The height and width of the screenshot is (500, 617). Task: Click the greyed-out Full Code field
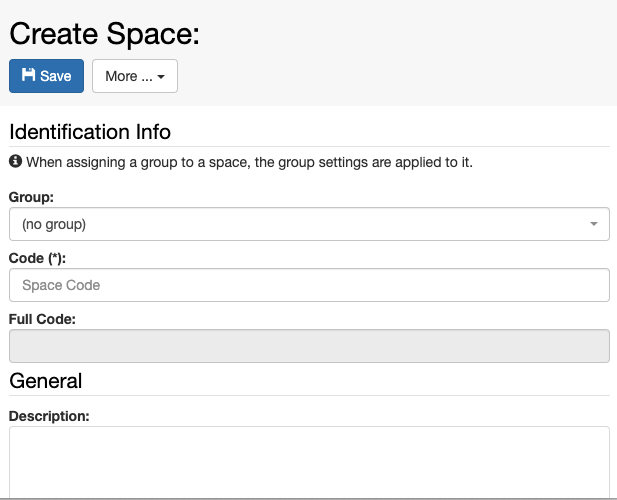309,346
